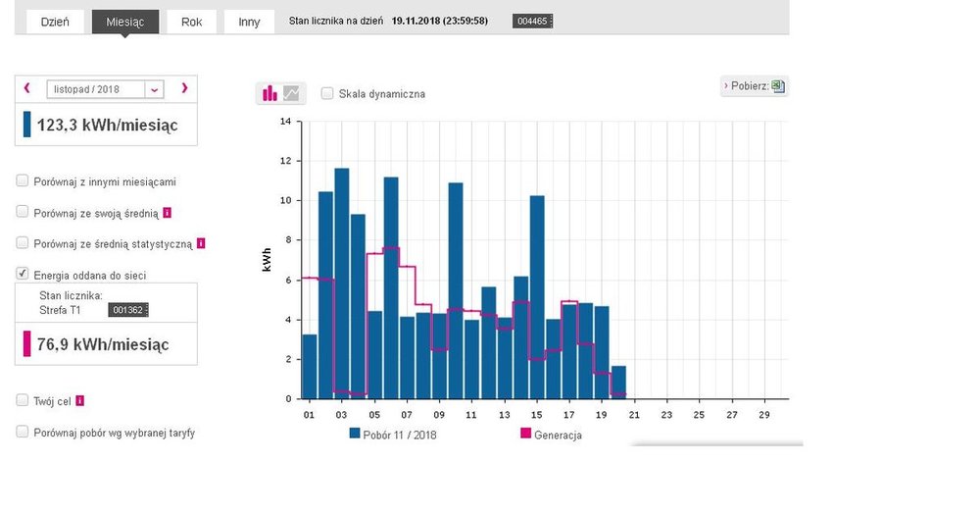Check 'Porównaj z innymi miesiącami'
980x514 pixels.
[23, 181]
